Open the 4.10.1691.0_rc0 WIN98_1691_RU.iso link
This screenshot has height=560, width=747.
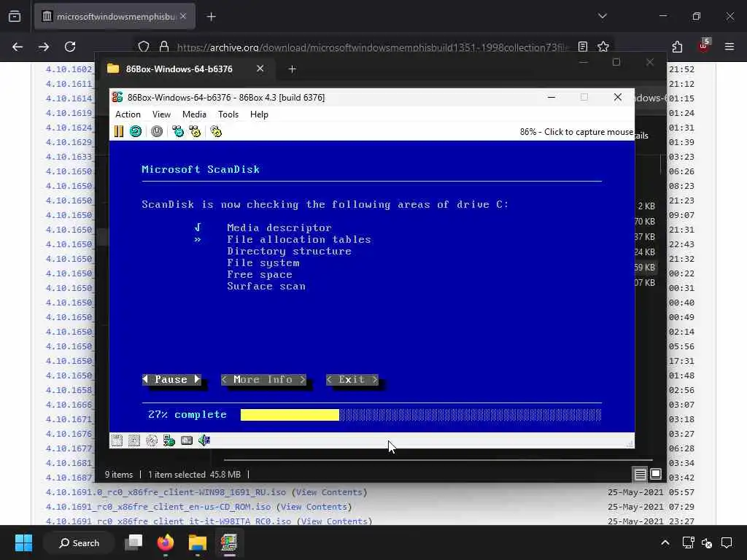pyautogui.click(x=166, y=492)
